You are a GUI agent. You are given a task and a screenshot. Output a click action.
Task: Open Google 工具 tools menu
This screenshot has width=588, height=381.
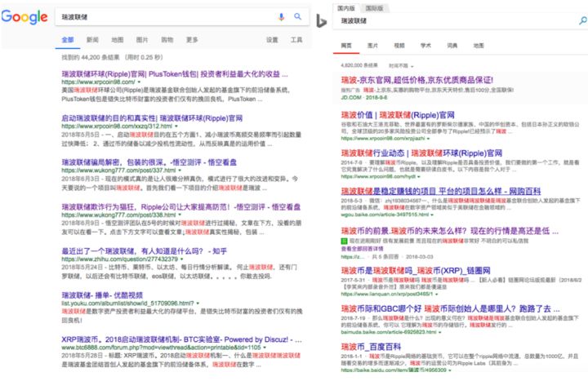tap(296, 39)
